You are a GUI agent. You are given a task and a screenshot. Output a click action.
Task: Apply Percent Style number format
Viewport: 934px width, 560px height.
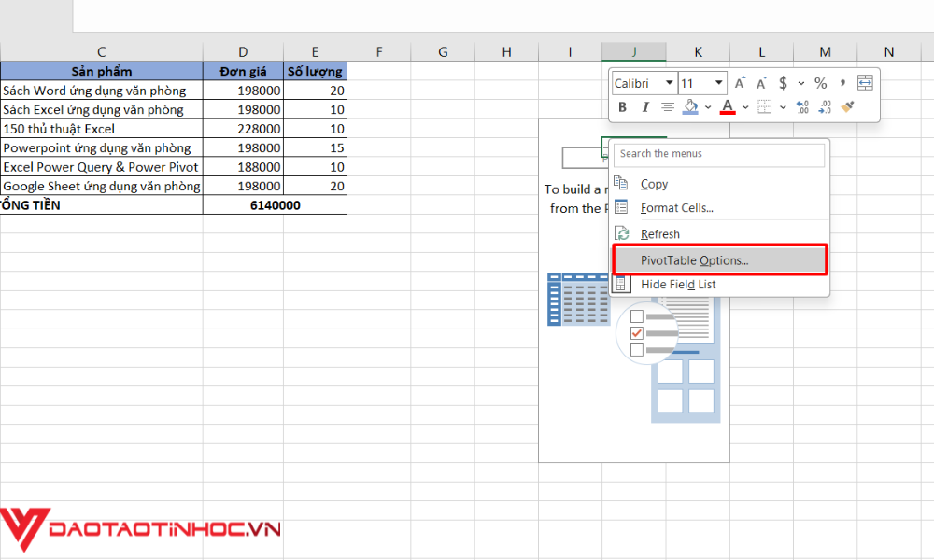[821, 83]
